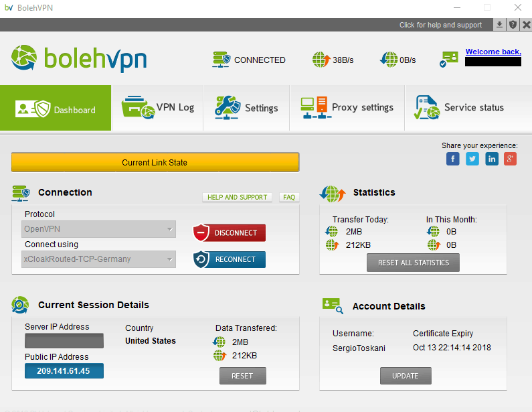Click session upload icon beside 212KB

tap(220, 356)
